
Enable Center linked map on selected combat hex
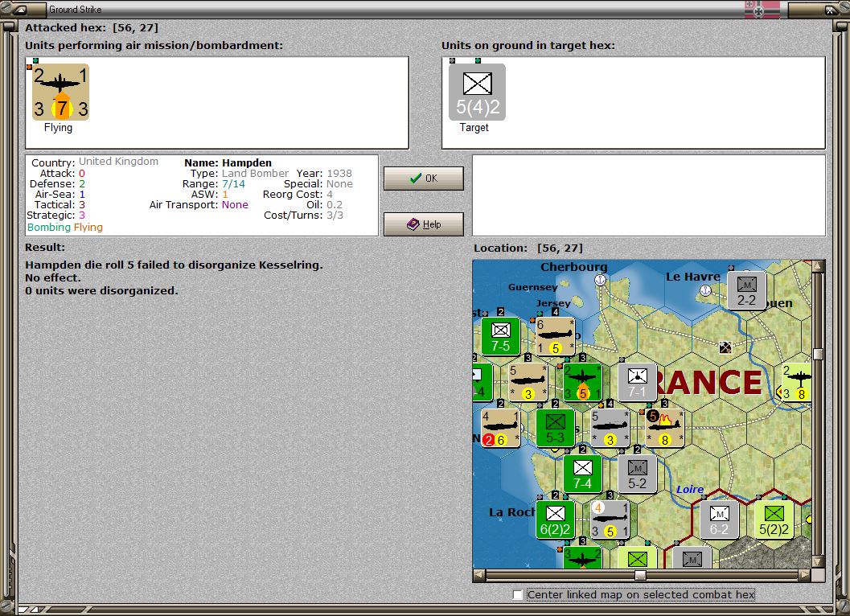[x=518, y=594]
